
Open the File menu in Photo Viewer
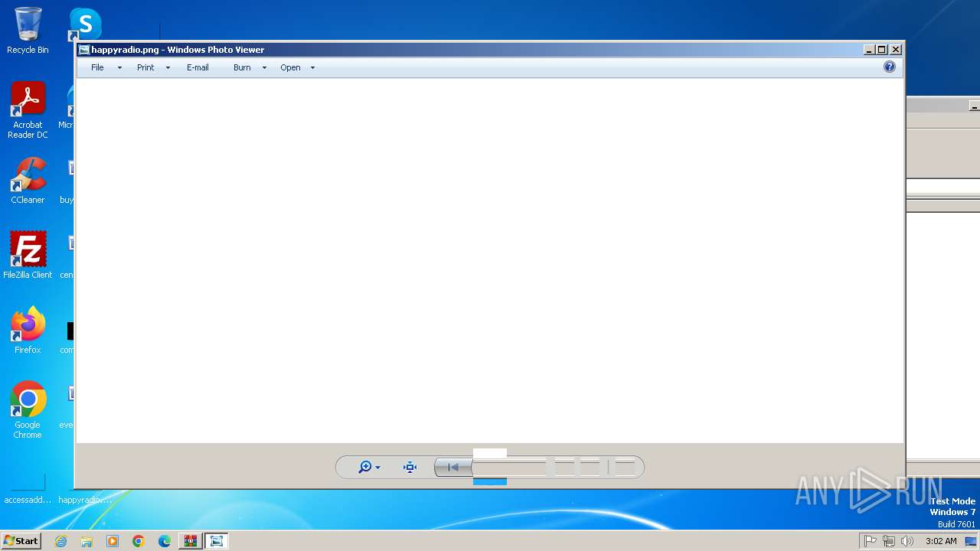[97, 67]
